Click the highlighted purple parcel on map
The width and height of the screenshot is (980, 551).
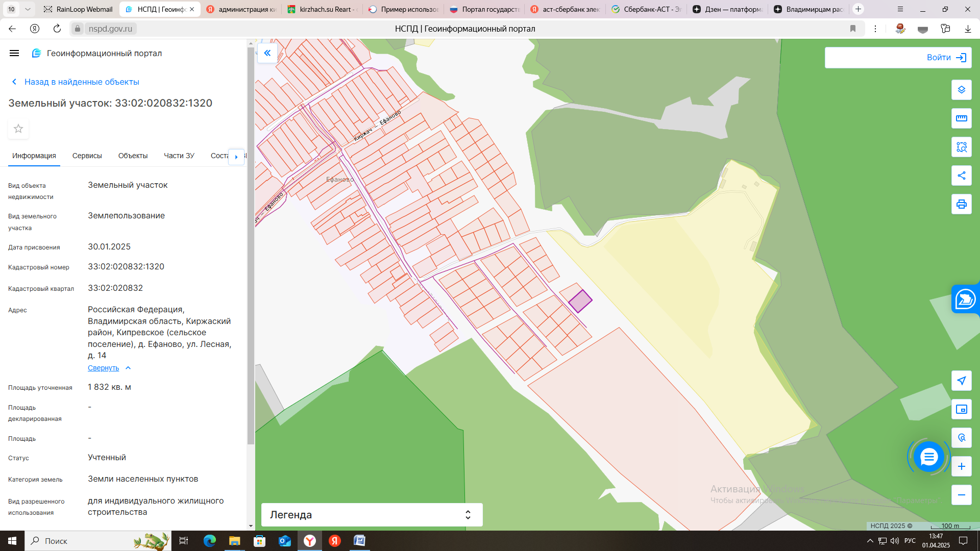coord(580,301)
